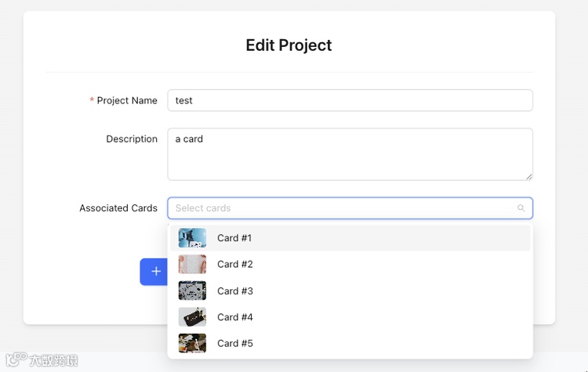This screenshot has width=588, height=372.
Task: Choose the Card #2 option label
Action: 234,265
